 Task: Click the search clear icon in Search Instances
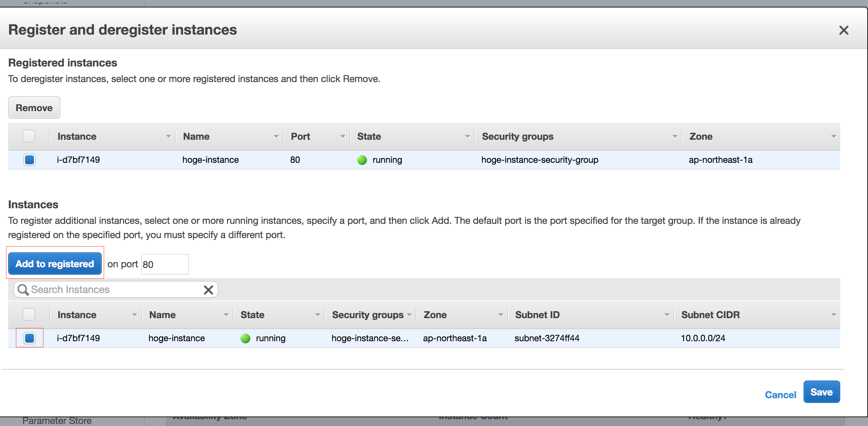pyautogui.click(x=209, y=290)
